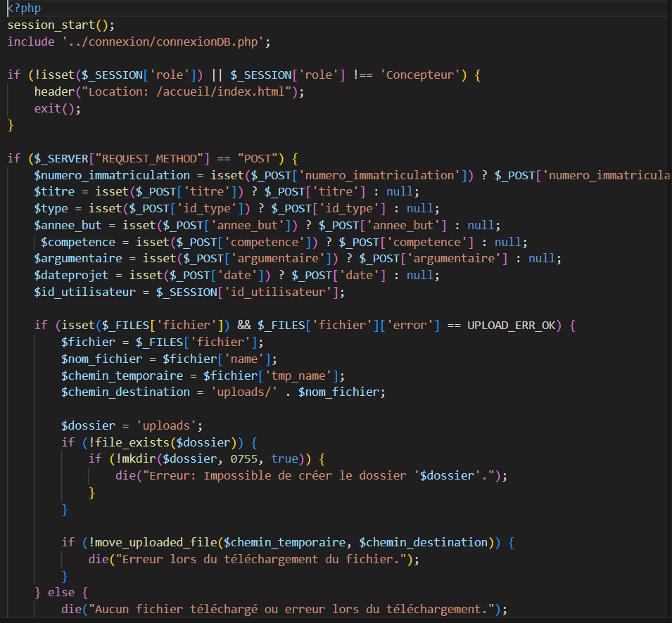The image size is (672, 623).
Task: Click the header Location redirect string
Action: pyautogui.click(x=191, y=91)
